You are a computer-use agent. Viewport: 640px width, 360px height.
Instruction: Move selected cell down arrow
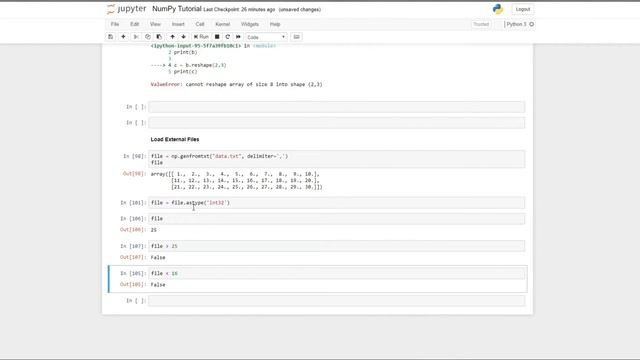[183, 37]
